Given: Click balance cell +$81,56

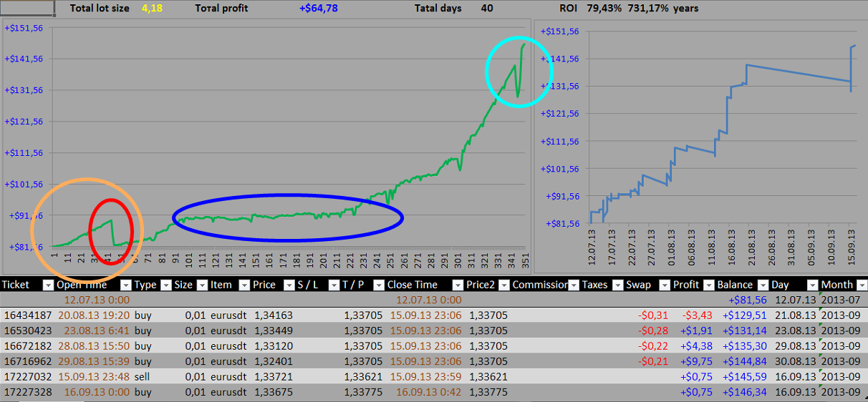Looking at the screenshot, I should (748, 300).
